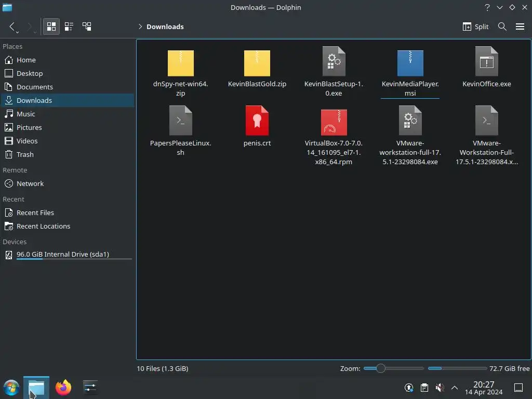
Task: Switch to Icons view mode
Action: [x=51, y=26]
